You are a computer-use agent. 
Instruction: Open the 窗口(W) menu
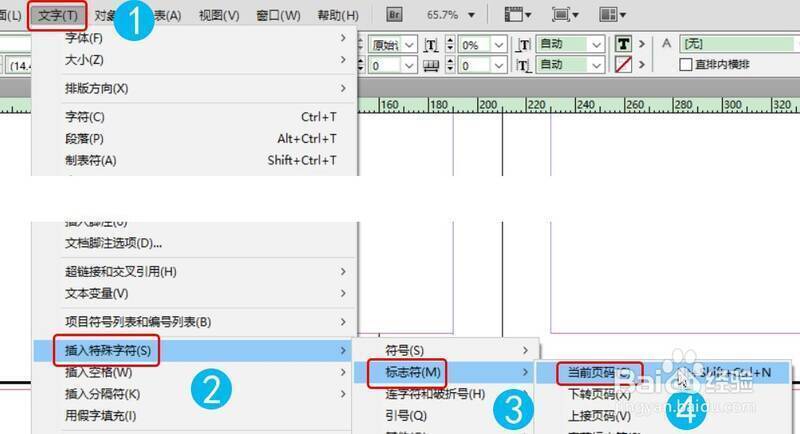pyautogui.click(x=278, y=15)
